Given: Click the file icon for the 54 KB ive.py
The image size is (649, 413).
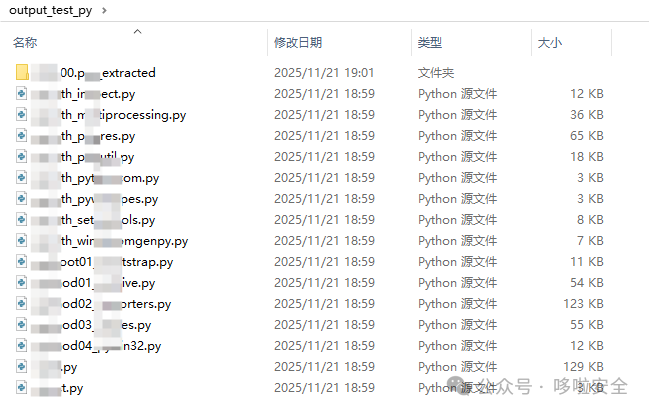Looking at the screenshot, I should coord(22,283).
